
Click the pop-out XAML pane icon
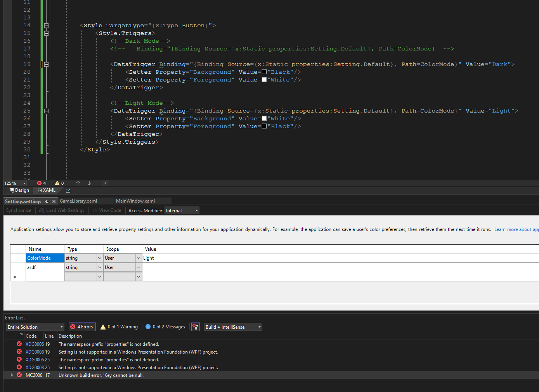point(68,191)
